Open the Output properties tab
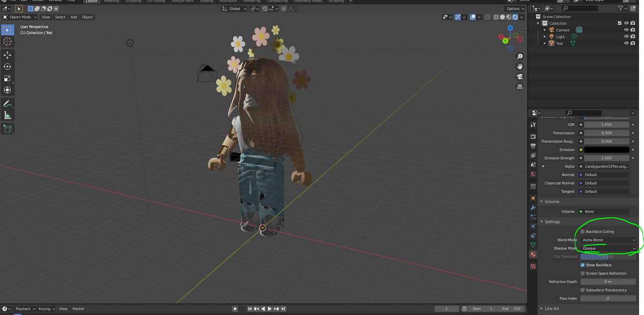Image resolution: width=644 pixels, height=315 pixels. click(533, 146)
